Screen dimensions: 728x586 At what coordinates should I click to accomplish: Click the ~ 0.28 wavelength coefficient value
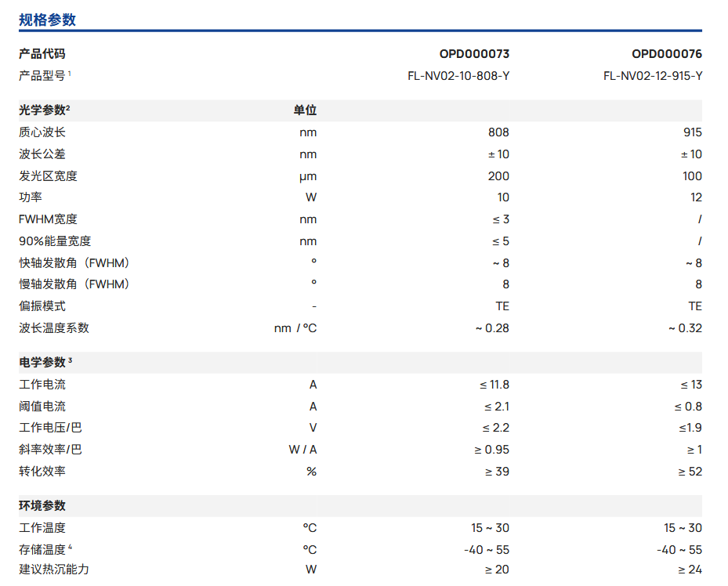click(x=491, y=328)
